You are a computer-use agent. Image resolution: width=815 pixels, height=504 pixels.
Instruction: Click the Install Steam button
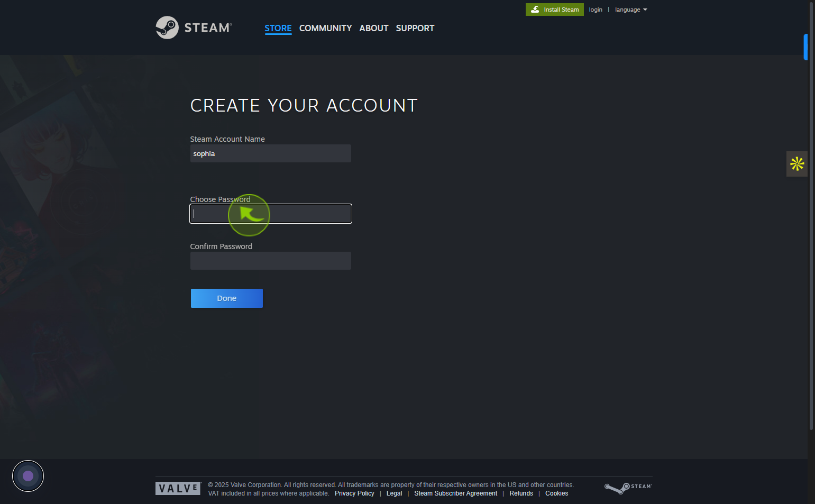pyautogui.click(x=555, y=10)
